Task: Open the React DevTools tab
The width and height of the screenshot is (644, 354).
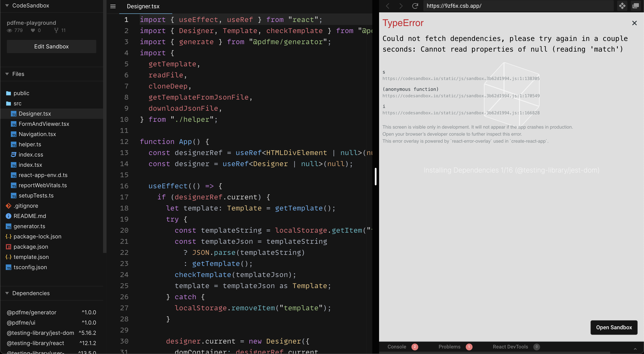Action: (x=516, y=347)
